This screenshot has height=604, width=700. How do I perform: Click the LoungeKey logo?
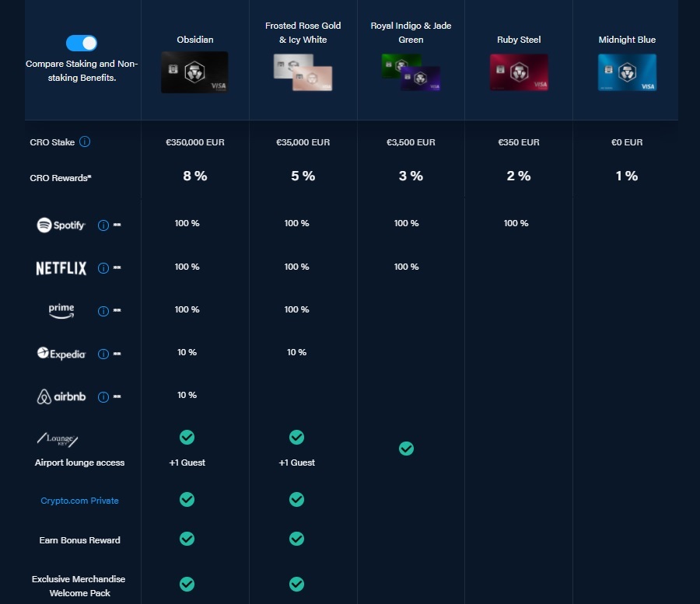point(58,439)
